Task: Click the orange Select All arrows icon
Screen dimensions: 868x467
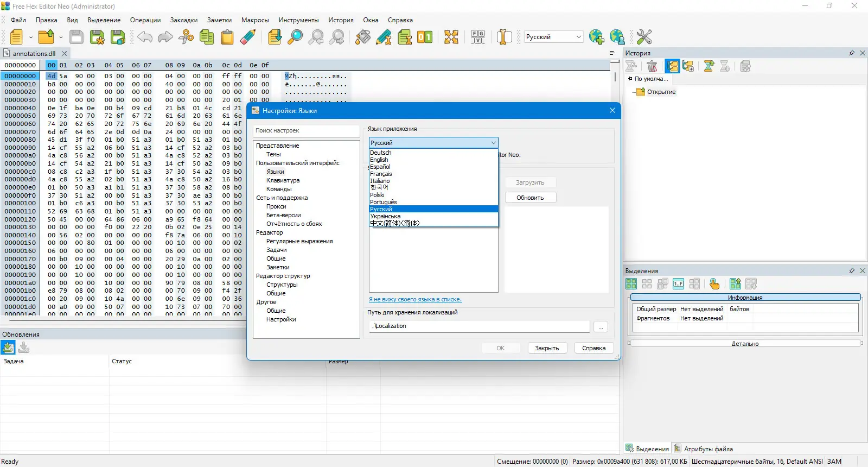Action: coord(451,37)
